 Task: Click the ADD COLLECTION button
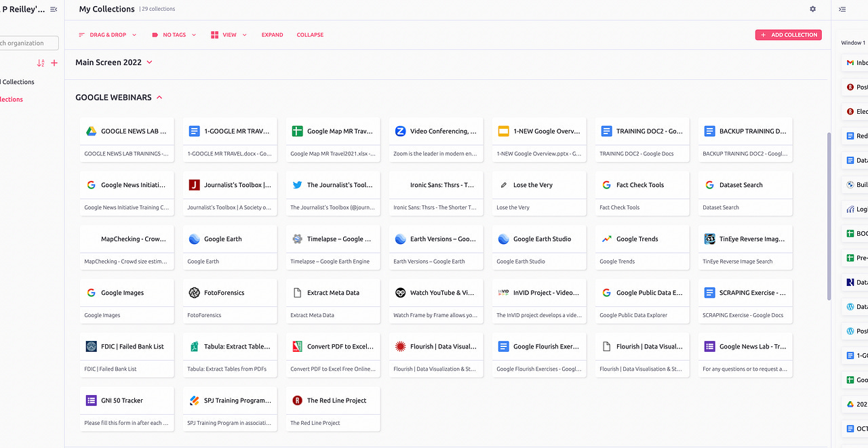789,35
